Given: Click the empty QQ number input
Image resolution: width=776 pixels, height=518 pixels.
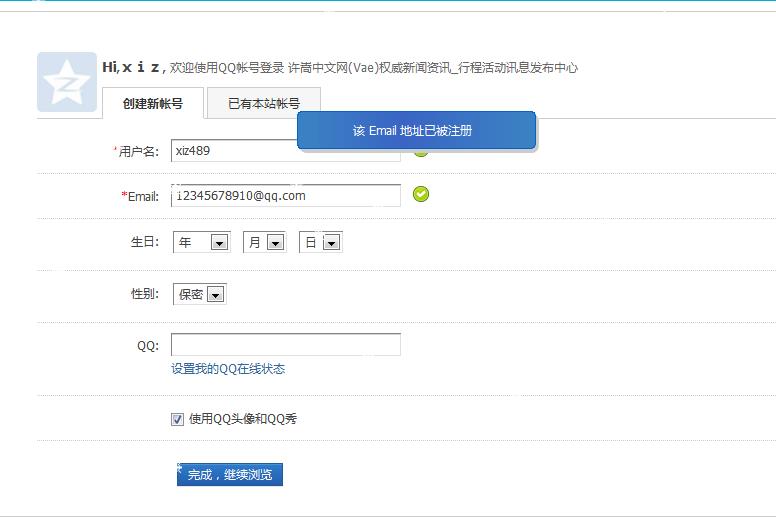Looking at the screenshot, I should (286, 344).
